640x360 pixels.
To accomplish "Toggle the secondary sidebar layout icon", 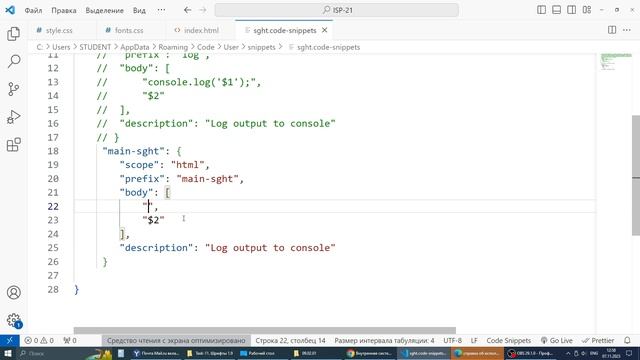I will coord(571,10).
